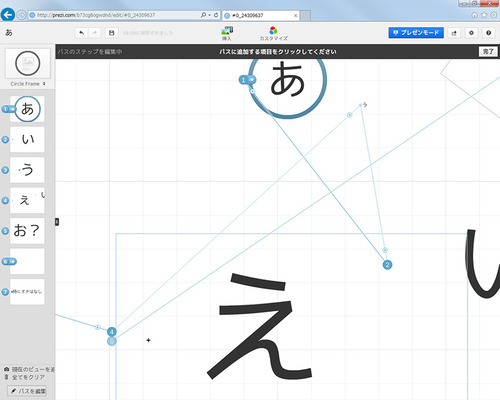500x400 pixels.
Task: Click the Edit Path (パスを編集) button
Action: 28,391
